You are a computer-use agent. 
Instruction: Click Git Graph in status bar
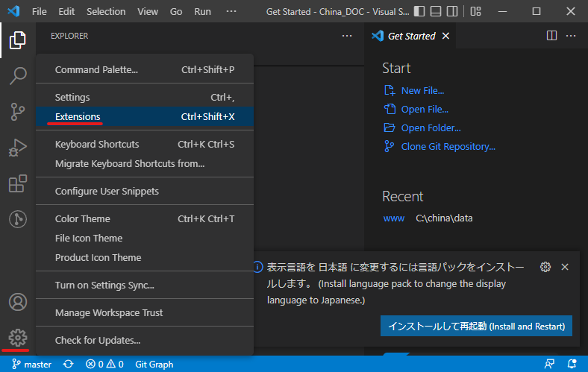tap(154, 364)
